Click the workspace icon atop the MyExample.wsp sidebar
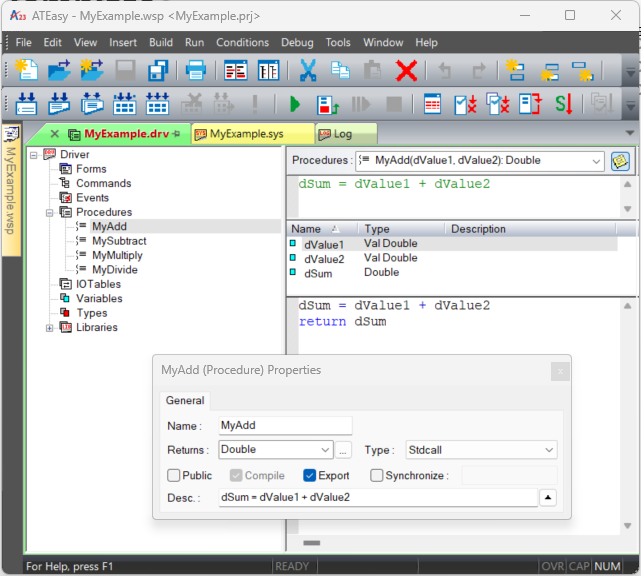The width and height of the screenshot is (641, 576). coord(11,134)
